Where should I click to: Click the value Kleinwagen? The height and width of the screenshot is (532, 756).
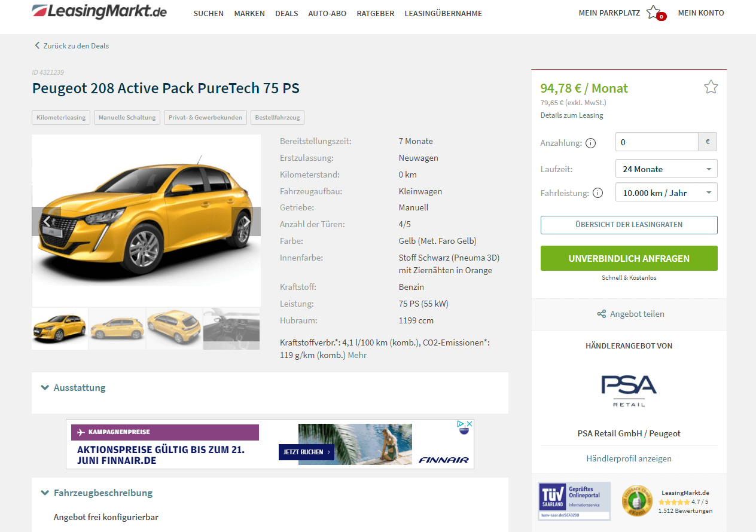(420, 191)
